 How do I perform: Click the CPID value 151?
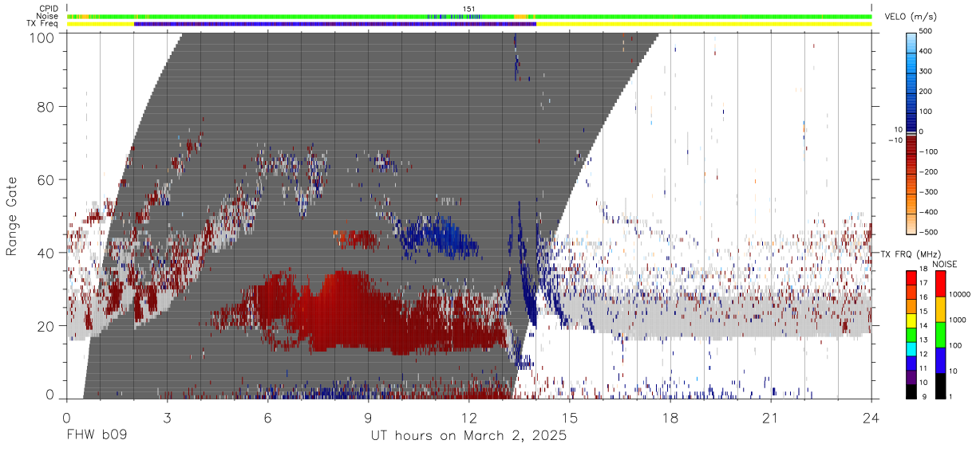point(469,9)
